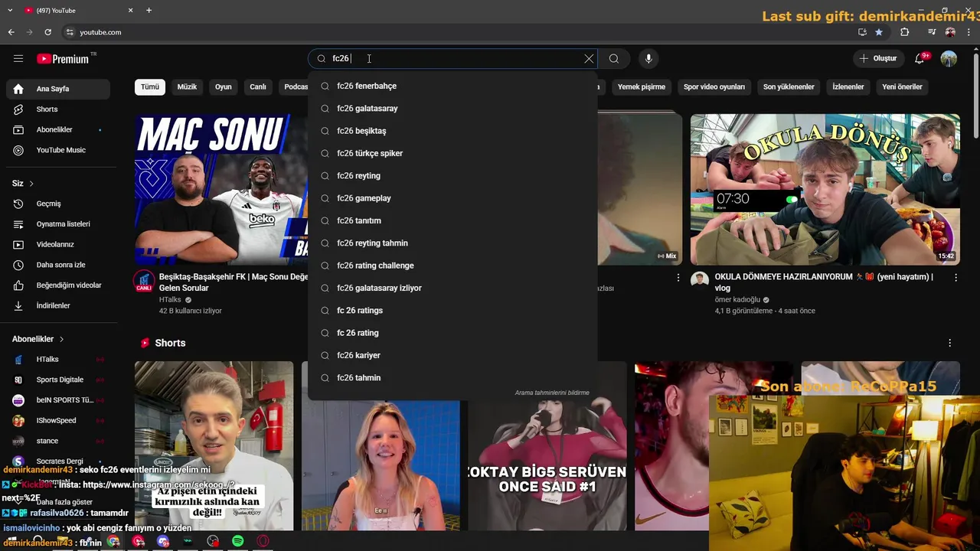Open Spotify from the taskbar
This screenshot has width=980, height=551.
pos(237,541)
